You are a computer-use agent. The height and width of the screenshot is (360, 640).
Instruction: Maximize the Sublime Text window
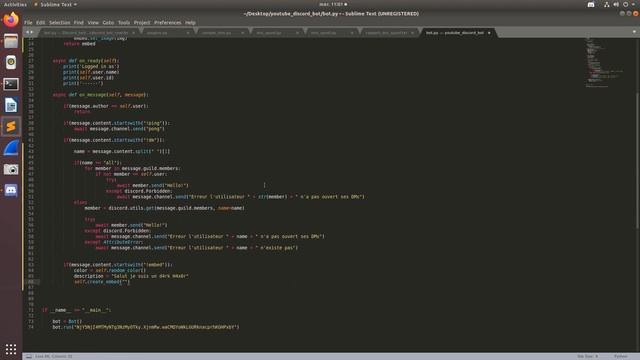[629, 13]
